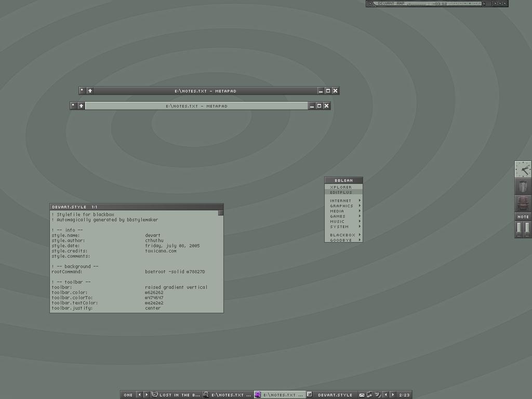
Task: Minimize the light-titled Metapad window
Action: pos(312,106)
